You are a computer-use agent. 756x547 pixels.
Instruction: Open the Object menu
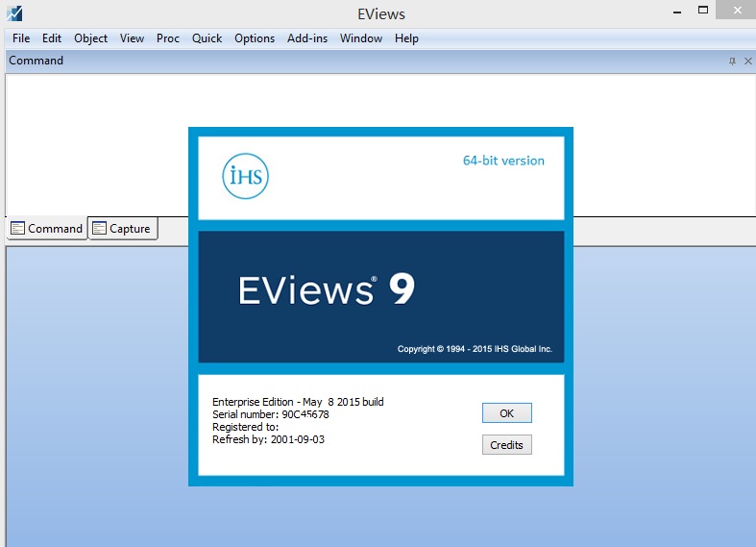(90, 38)
